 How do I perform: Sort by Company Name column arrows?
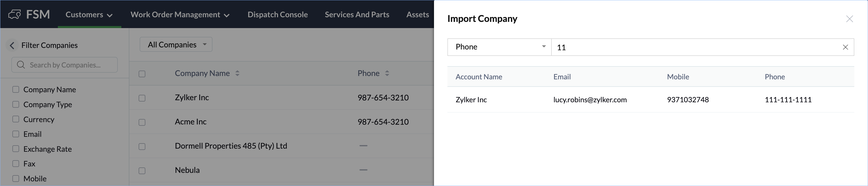pyautogui.click(x=237, y=73)
